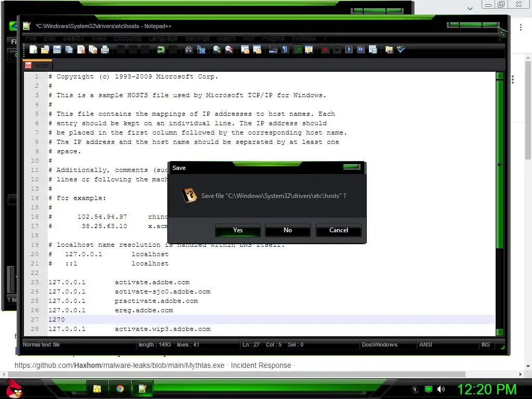Click Cancel in the Save dialog

(x=339, y=230)
